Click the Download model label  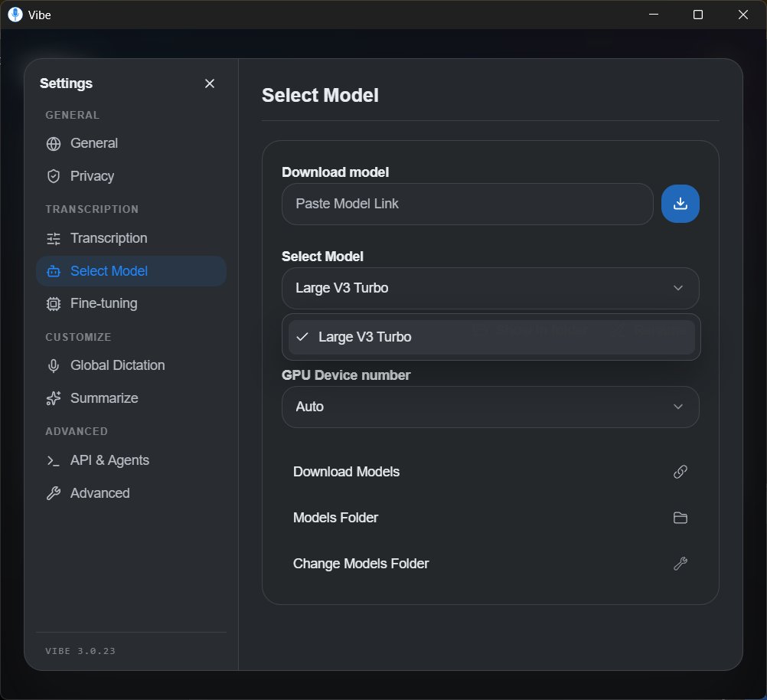click(335, 172)
